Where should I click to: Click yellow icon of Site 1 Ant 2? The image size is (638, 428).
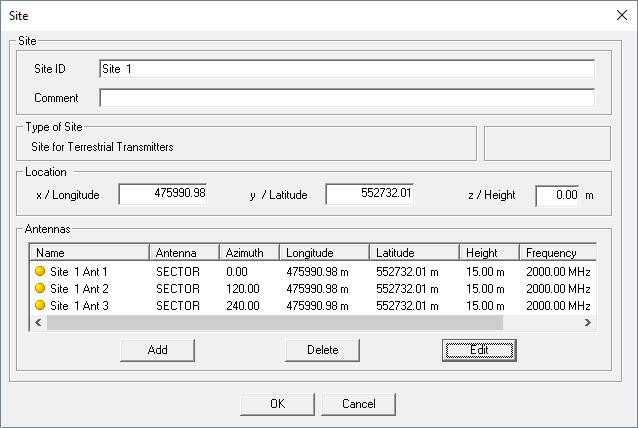40,288
